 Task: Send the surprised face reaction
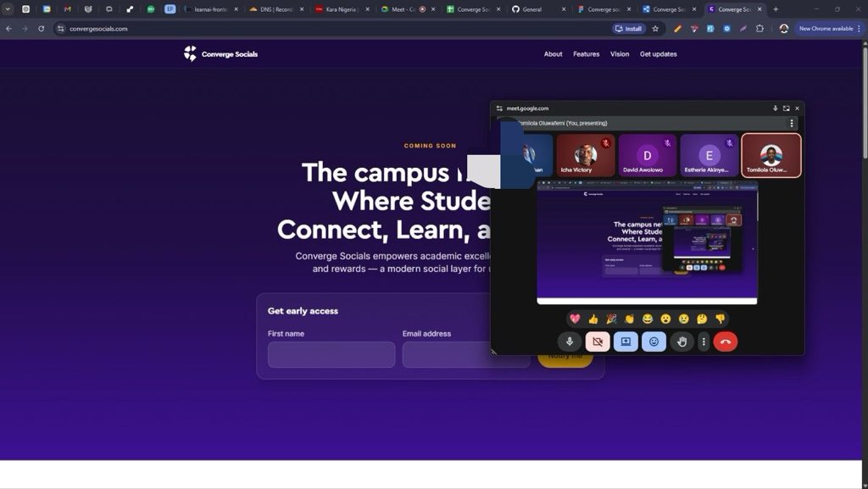click(665, 319)
